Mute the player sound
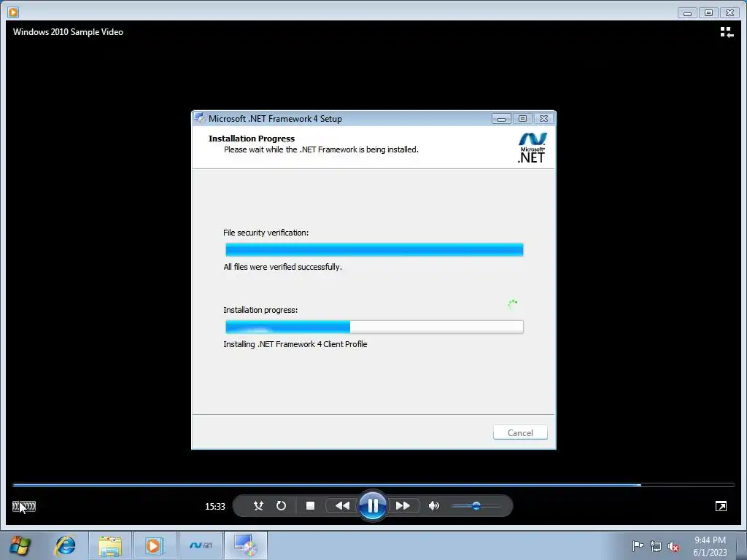The image size is (747, 560). [433, 506]
